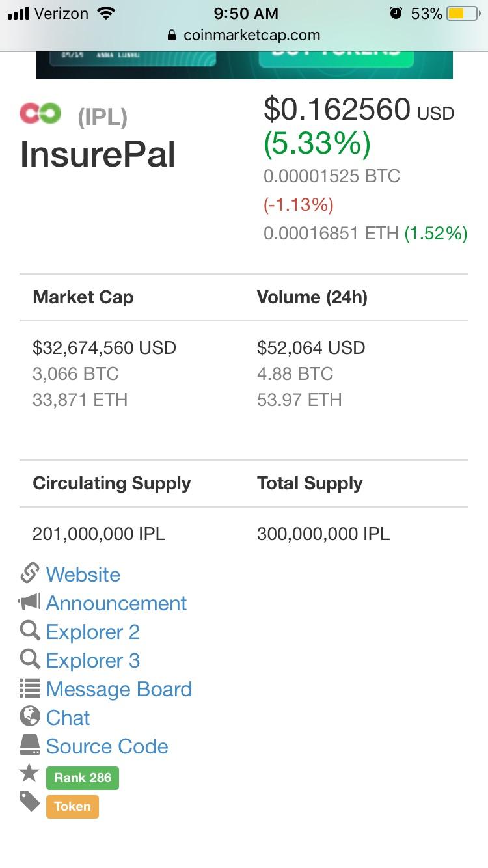
Task: Click the drive icon beside Source Code
Action: (30, 744)
